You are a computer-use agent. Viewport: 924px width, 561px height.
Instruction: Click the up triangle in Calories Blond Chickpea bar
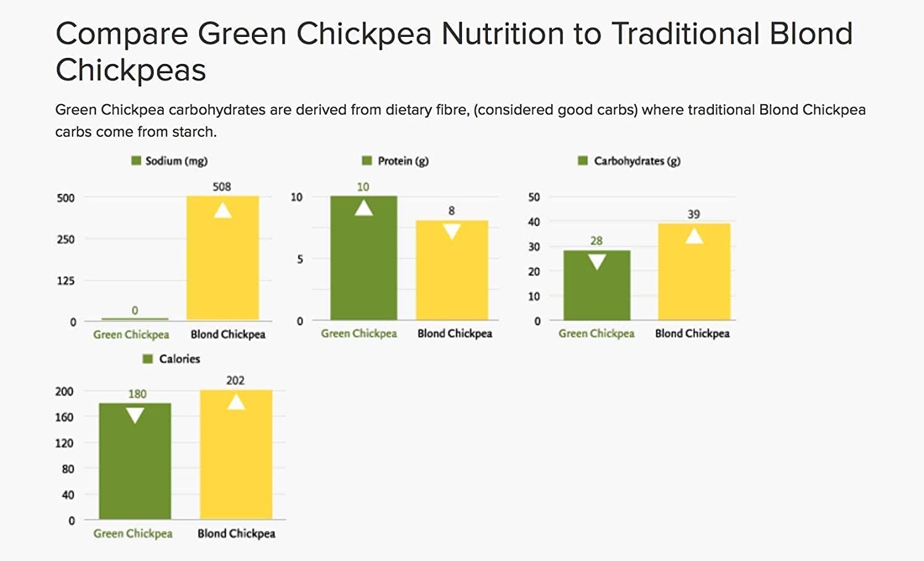click(x=236, y=402)
